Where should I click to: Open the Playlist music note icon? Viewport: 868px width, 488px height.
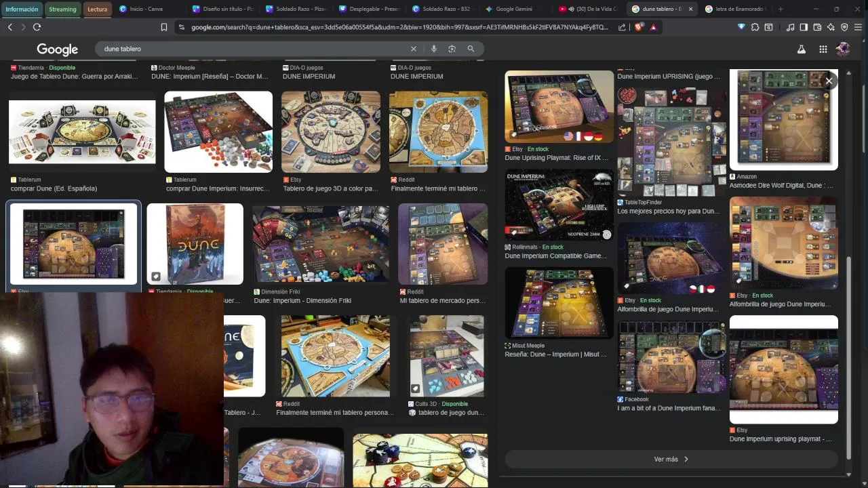(x=790, y=27)
